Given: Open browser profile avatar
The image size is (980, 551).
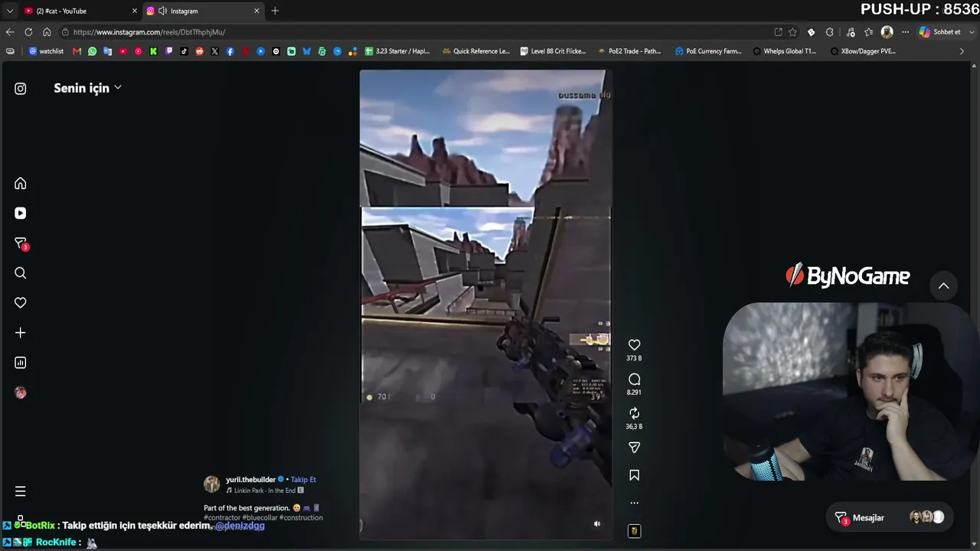Looking at the screenshot, I should [x=887, y=32].
